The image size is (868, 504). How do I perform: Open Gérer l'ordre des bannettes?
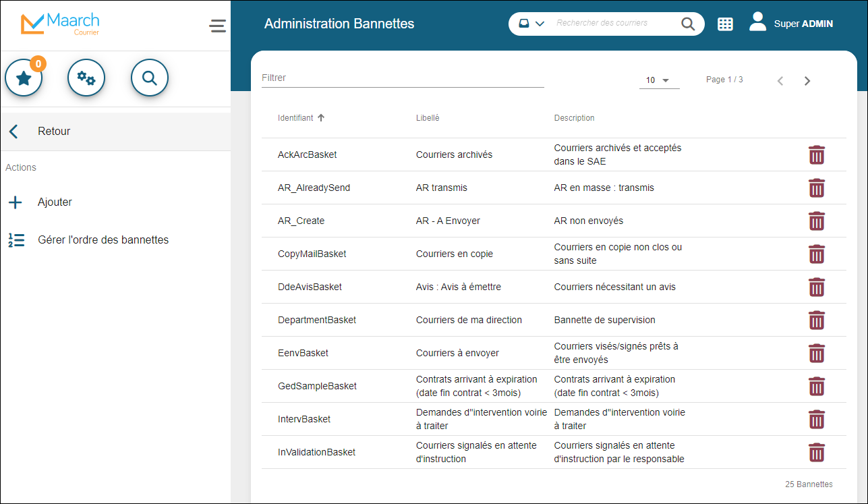click(x=103, y=240)
